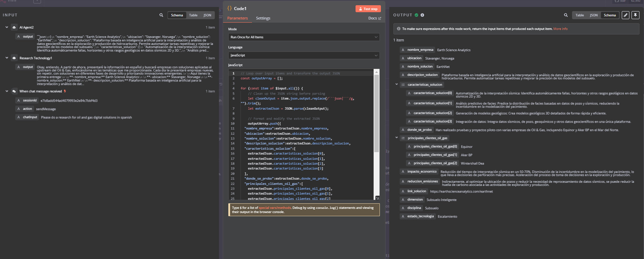Select the caracteristicas_solucion[0] field pill

click(x=430, y=93)
